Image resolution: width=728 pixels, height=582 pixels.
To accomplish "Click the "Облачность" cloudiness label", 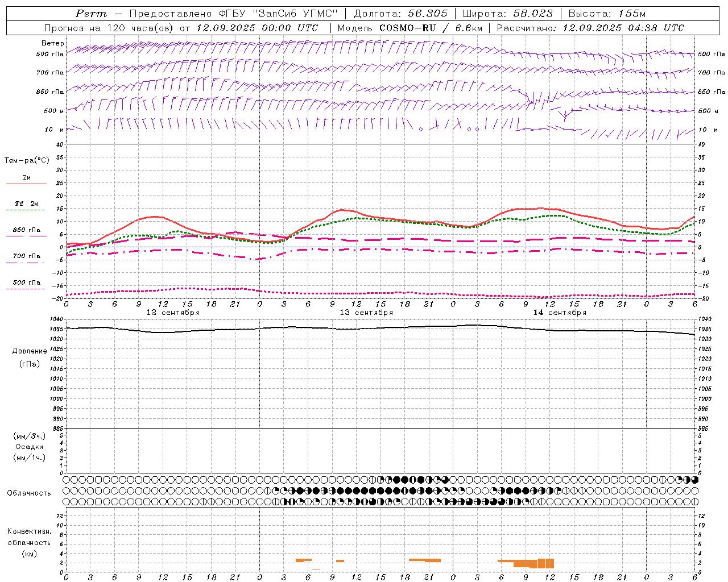I will click(29, 493).
